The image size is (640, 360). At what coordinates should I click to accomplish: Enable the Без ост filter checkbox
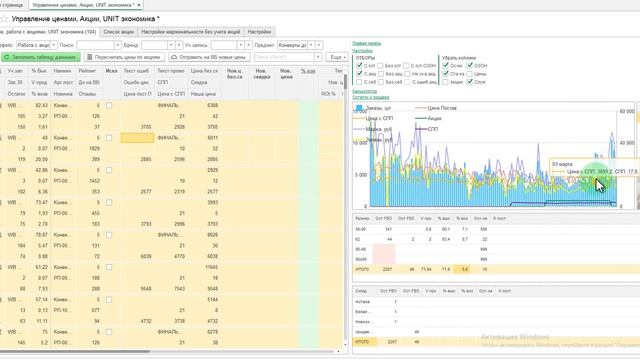(x=380, y=66)
